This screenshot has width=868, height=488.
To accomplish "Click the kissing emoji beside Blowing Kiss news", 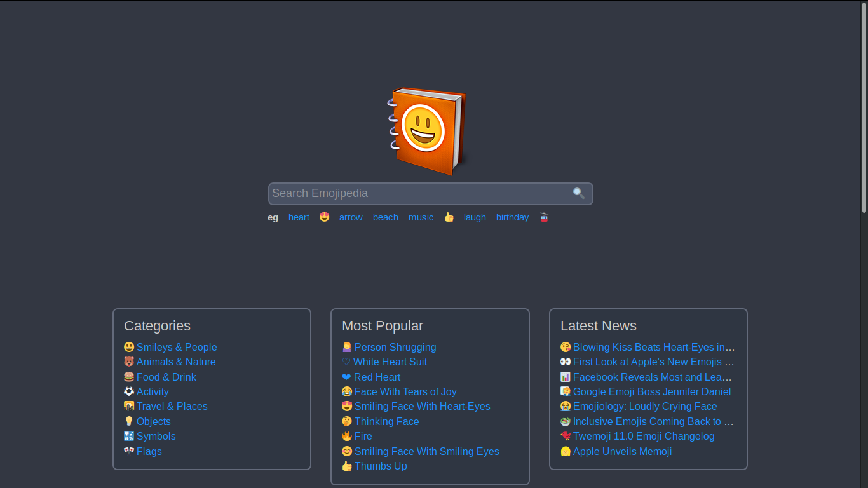I will 566,347.
